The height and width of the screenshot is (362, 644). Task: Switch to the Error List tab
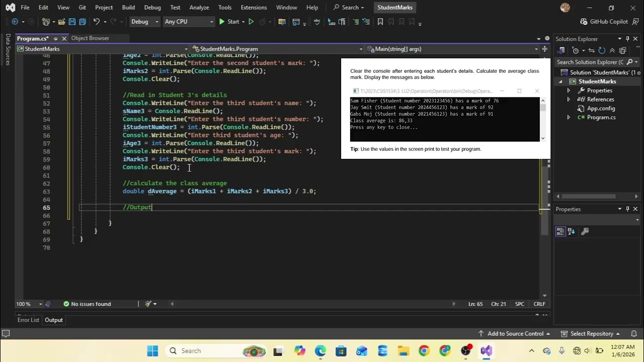pyautogui.click(x=28, y=320)
